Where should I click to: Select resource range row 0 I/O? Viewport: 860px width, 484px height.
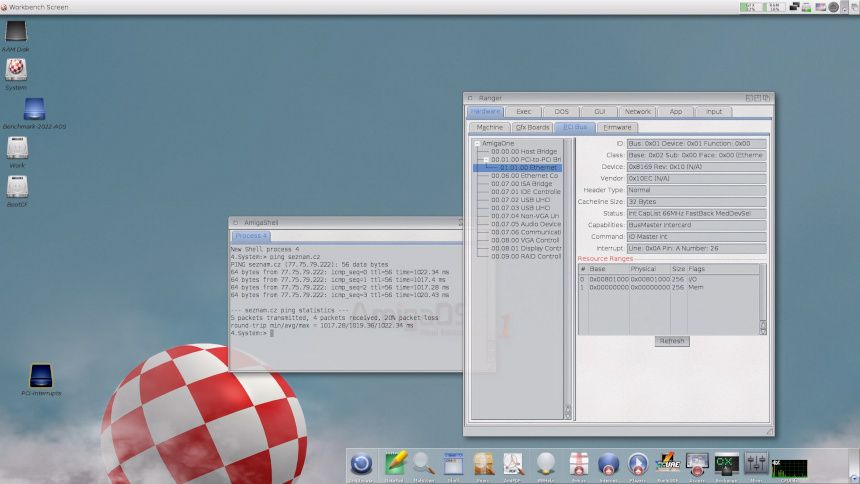669,279
